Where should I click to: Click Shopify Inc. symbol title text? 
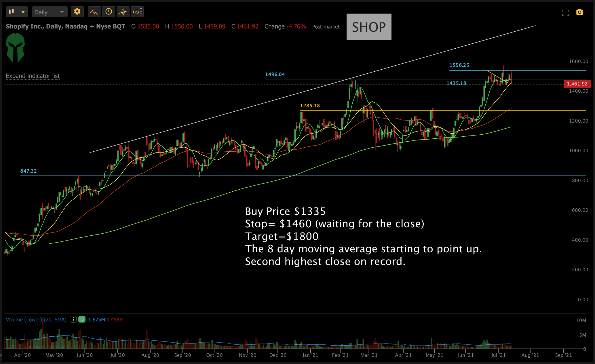coord(65,26)
